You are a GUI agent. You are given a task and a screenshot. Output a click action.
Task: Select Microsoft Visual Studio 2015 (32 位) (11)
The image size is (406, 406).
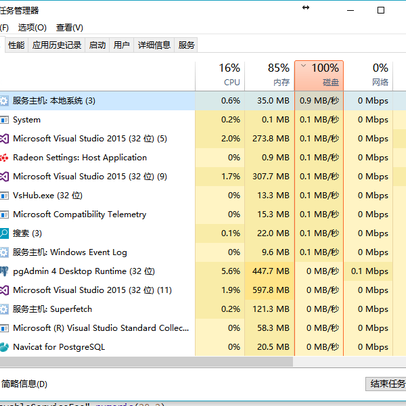tap(92, 290)
